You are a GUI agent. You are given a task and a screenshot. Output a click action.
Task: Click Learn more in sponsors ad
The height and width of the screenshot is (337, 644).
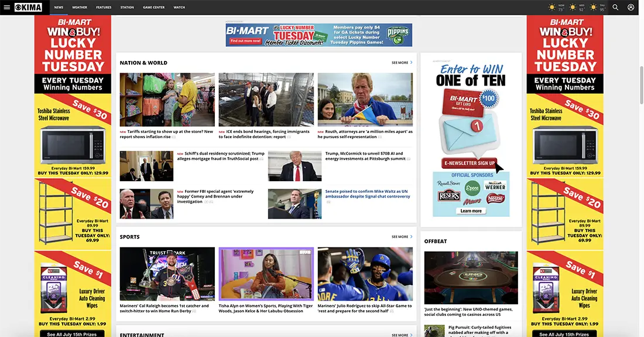coord(471,211)
